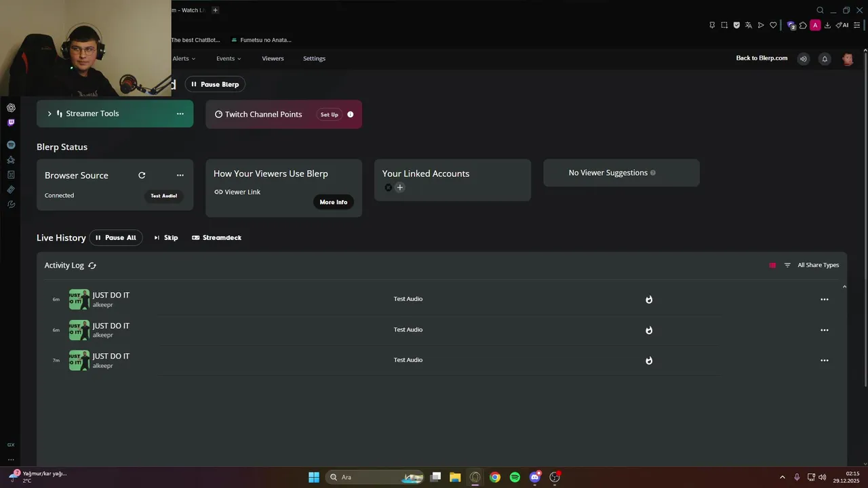The image size is (868, 488).
Task: Open browser tab search magnifier
Action: pyautogui.click(x=820, y=10)
